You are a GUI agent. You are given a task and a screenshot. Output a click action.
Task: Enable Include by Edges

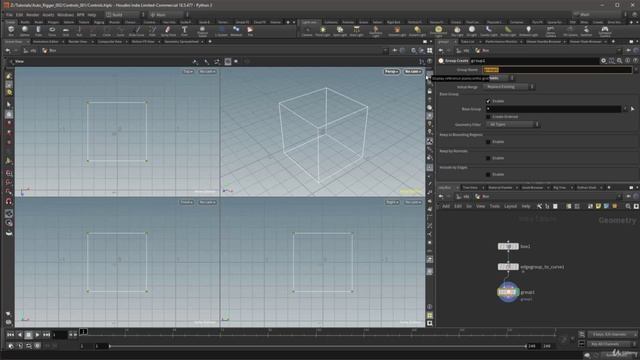point(488,174)
